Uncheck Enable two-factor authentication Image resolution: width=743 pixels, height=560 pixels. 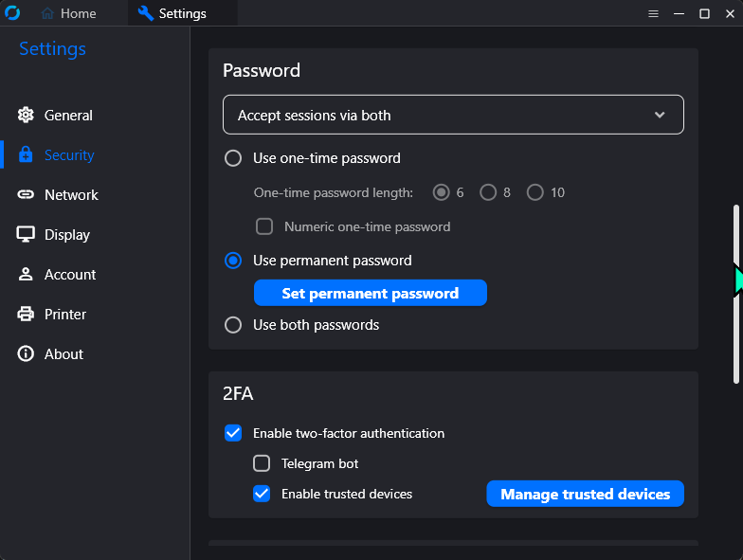(x=233, y=433)
